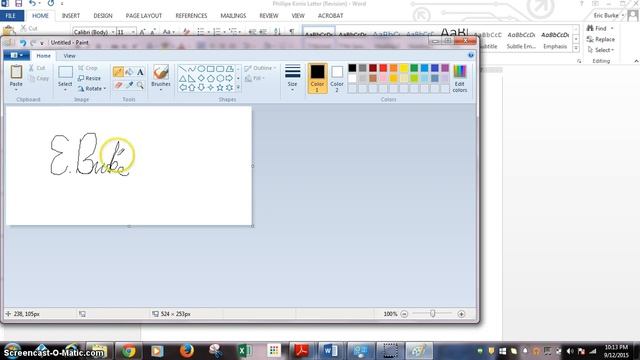Choose the Line shape
This screenshot has height=360, width=640.
point(182,69)
